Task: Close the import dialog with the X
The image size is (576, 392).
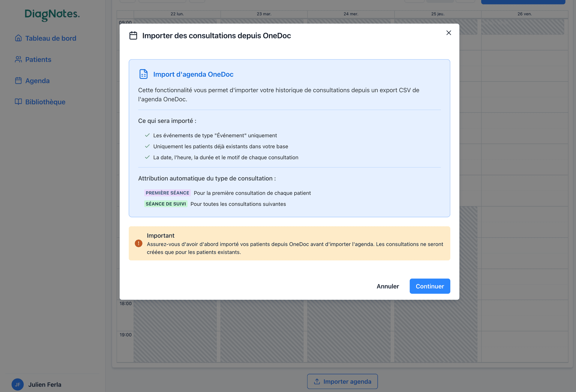Action: (448, 33)
